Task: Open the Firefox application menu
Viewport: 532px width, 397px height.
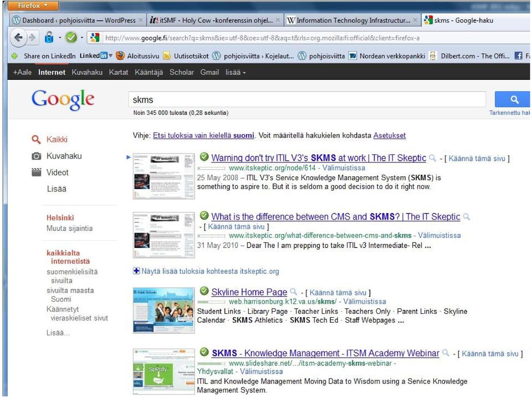Action: [33, 6]
